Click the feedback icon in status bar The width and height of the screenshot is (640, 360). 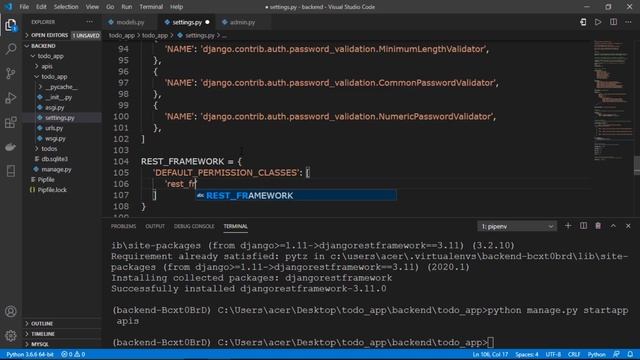616,354
